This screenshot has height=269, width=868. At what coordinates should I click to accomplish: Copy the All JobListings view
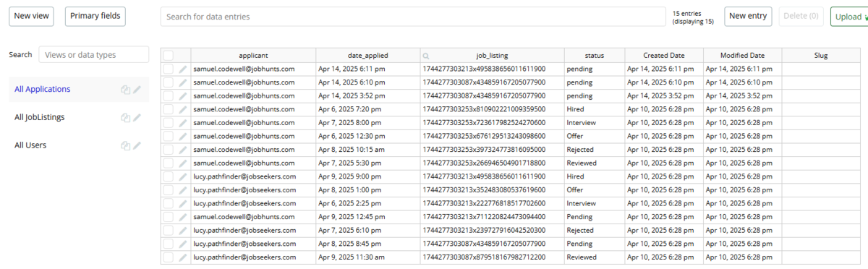click(126, 117)
